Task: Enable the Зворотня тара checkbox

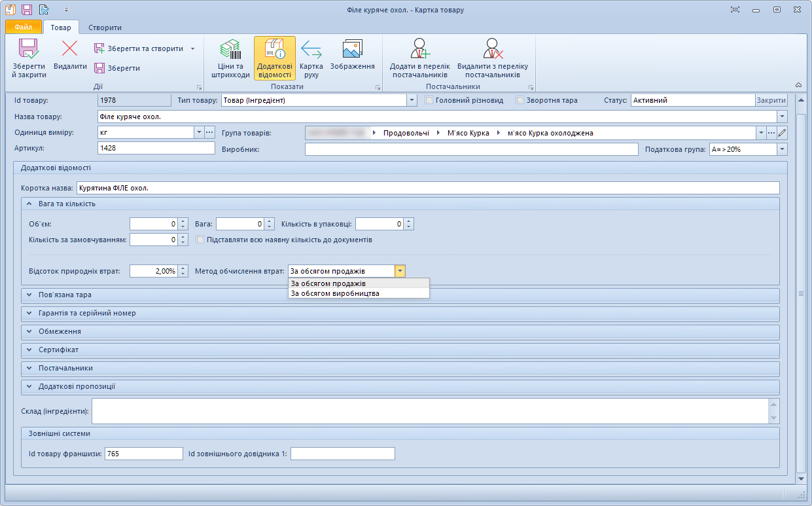Action: click(x=520, y=100)
